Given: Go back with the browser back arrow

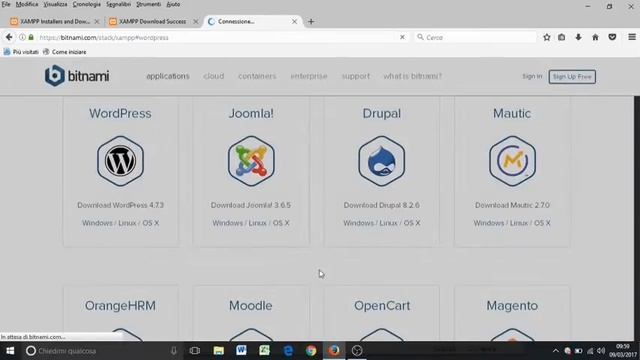Looking at the screenshot, I should pyautogui.click(x=9, y=37).
